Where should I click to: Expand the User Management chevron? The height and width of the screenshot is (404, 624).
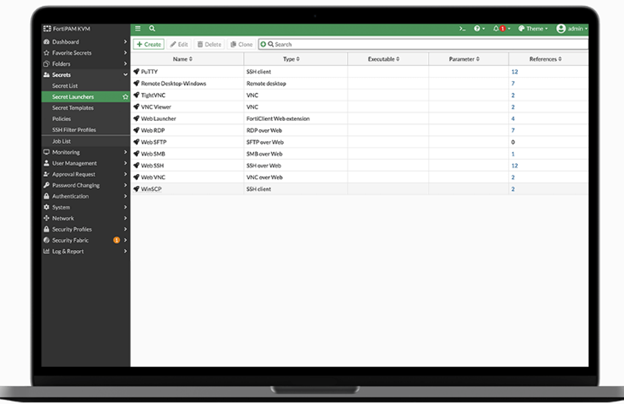[125, 163]
